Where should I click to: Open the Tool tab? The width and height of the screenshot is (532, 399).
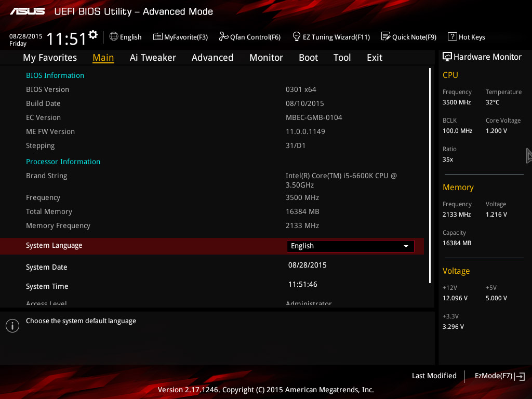coord(342,58)
